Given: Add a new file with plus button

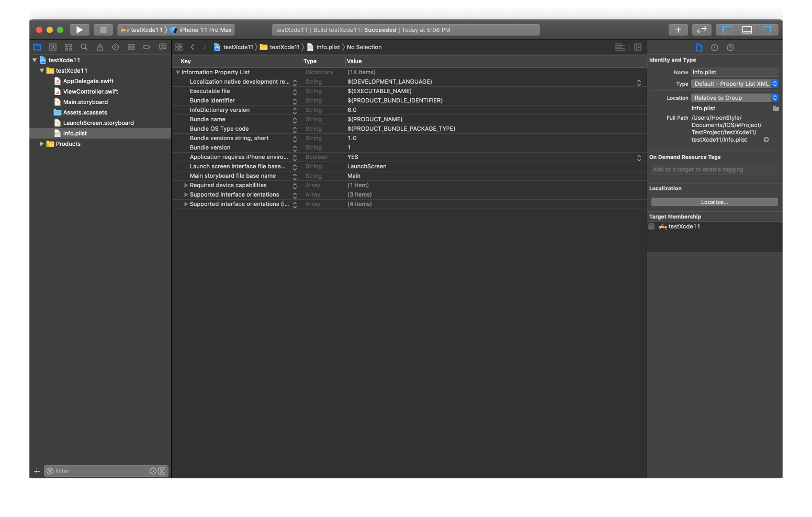Looking at the screenshot, I should (x=37, y=471).
